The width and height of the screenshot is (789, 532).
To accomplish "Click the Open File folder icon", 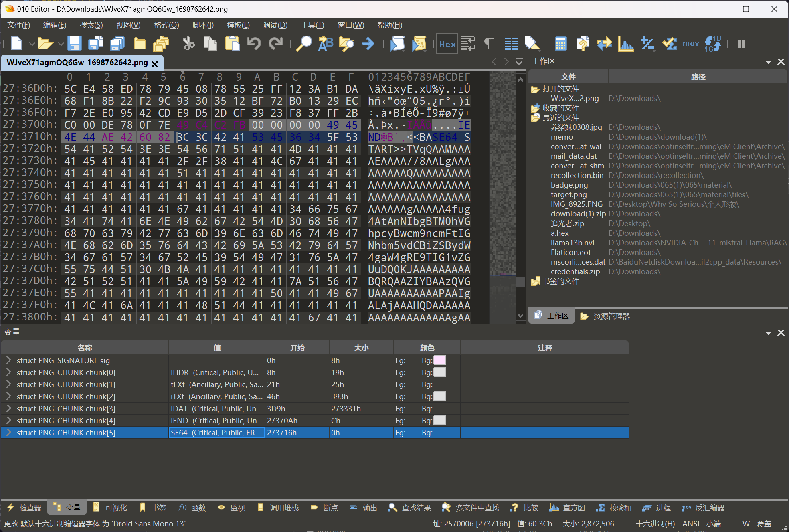I will (x=45, y=43).
